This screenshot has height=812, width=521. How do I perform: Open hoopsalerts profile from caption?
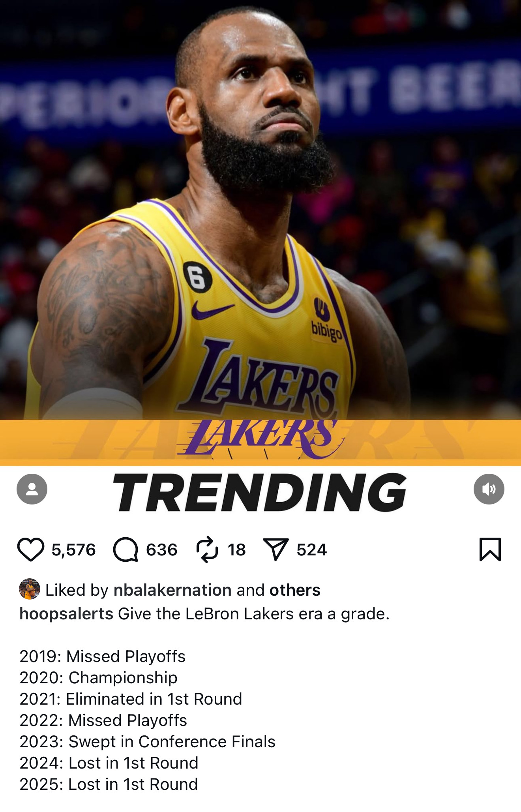point(66,614)
